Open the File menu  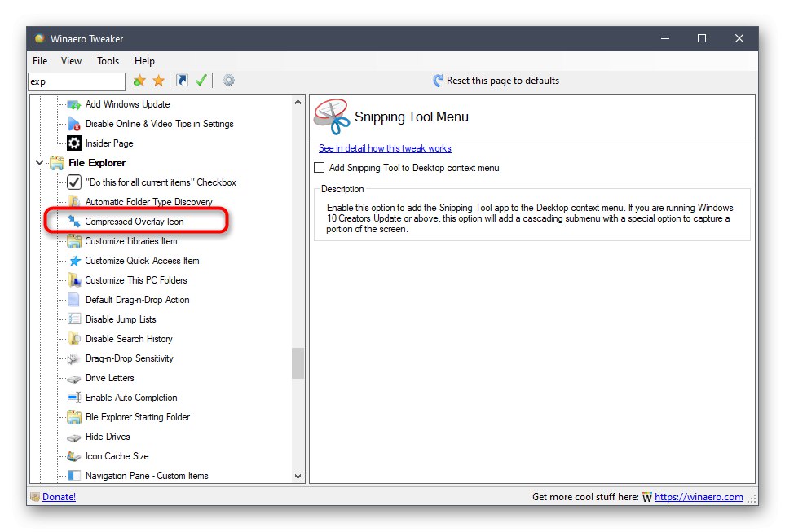click(40, 61)
